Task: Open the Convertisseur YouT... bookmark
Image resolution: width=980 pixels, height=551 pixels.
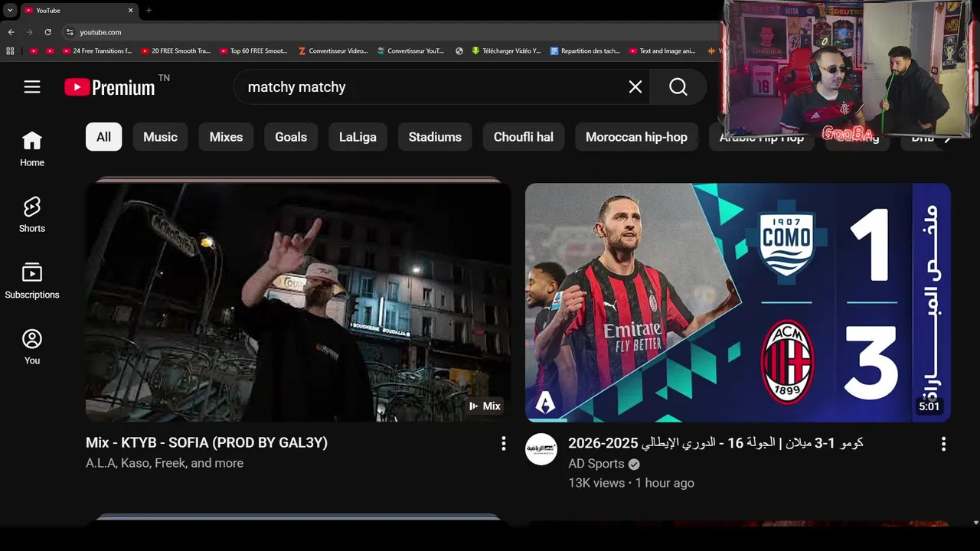Action: tap(411, 51)
